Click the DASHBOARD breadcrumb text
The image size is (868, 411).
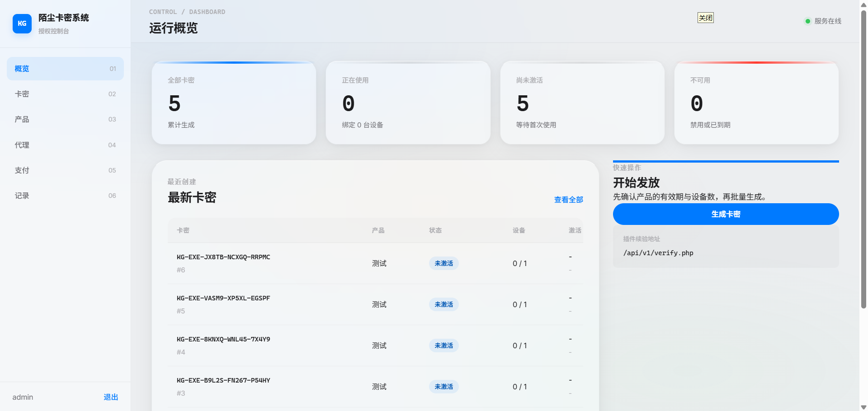tap(207, 12)
